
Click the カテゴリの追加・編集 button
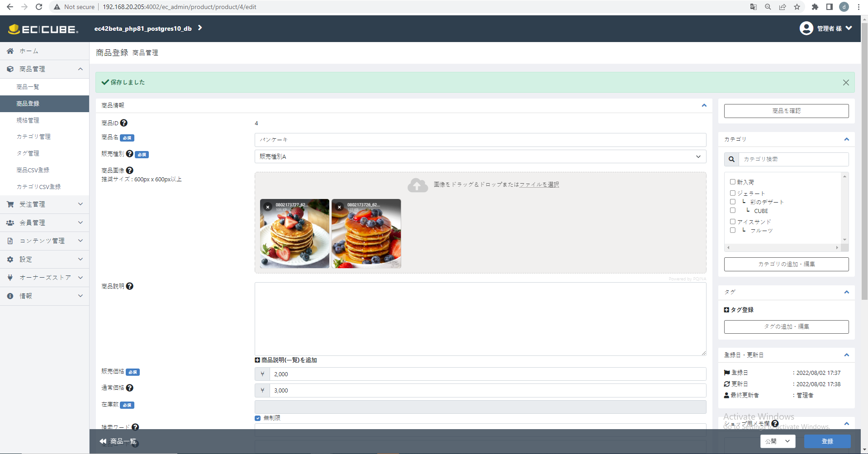(x=786, y=264)
